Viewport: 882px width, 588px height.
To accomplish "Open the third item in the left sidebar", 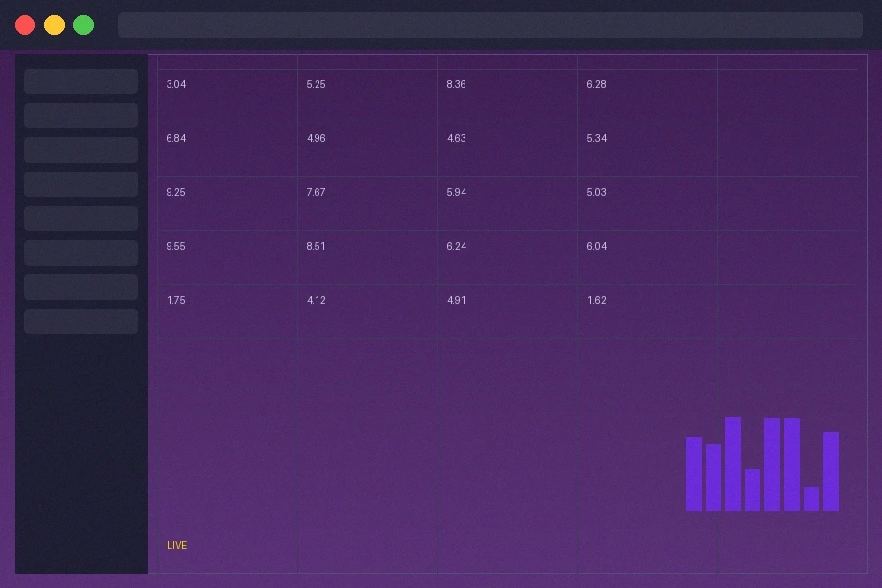I will [81, 150].
